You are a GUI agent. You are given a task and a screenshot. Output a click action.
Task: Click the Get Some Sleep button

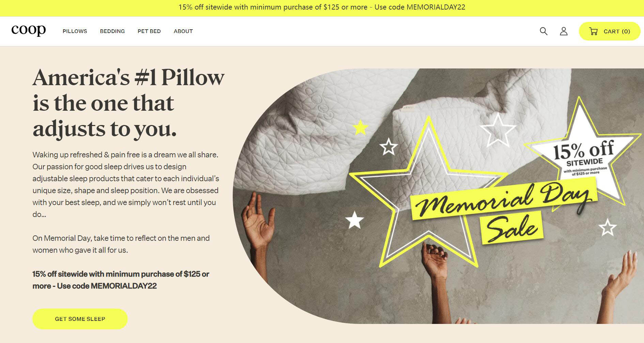click(x=80, y=319)
